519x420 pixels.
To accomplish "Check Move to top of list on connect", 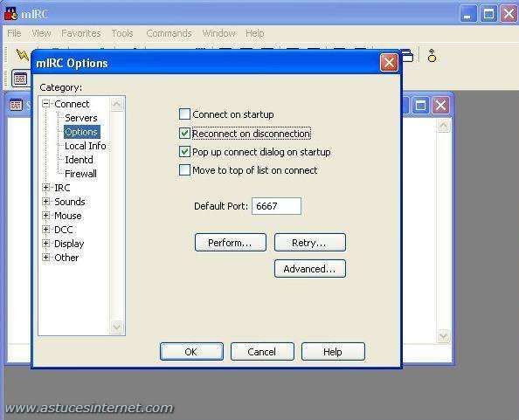I will [x=184, y=170].
